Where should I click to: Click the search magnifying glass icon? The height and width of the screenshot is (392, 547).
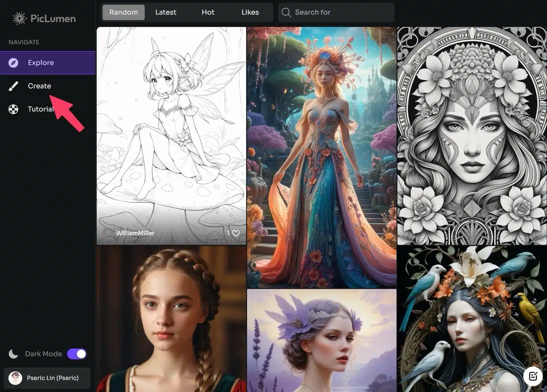tap(286, 12)
